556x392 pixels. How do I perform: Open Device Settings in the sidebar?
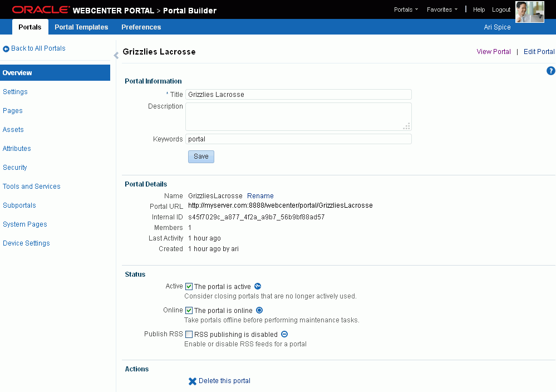coord(26,243)
